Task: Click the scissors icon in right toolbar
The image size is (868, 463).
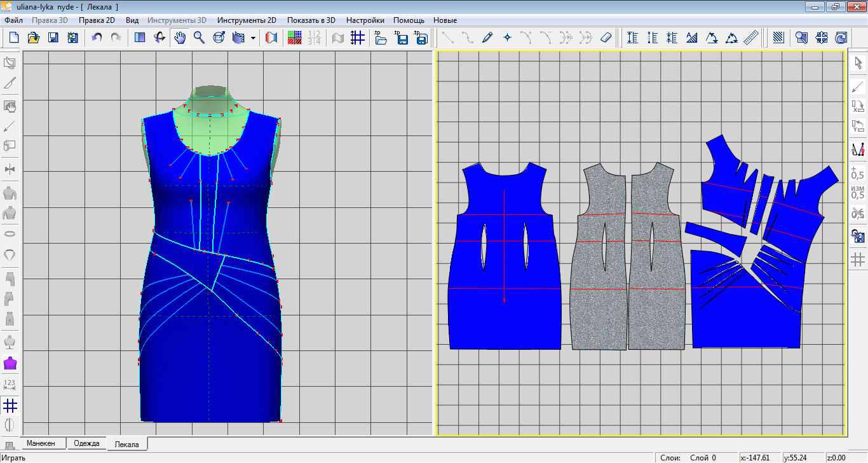Action: pos(858,214)
